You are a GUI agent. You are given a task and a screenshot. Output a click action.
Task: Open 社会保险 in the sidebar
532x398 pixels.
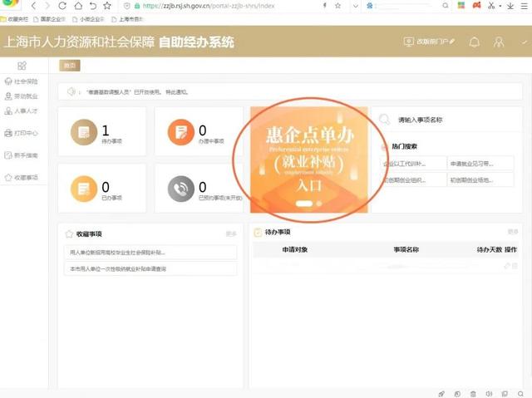coord(22,81)
